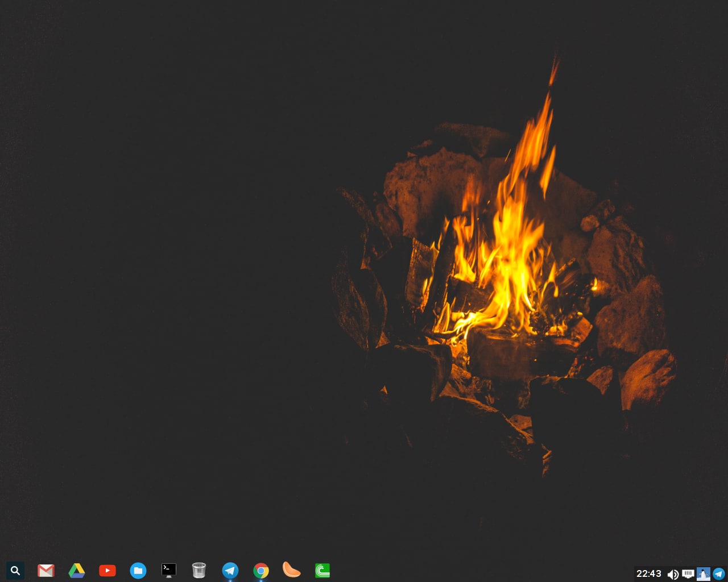Switch to Telegram in the taskbar launcher

pos(230,571)
